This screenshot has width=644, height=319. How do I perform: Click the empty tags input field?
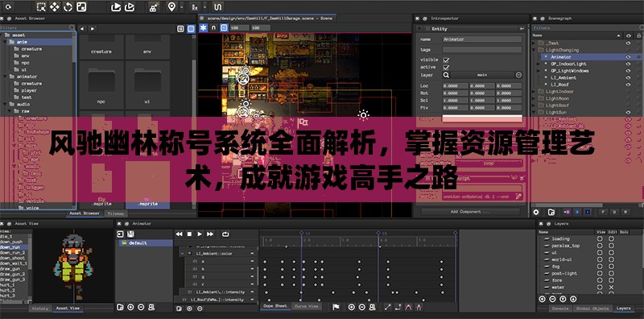pyautogui.click(x=482, y=50)
